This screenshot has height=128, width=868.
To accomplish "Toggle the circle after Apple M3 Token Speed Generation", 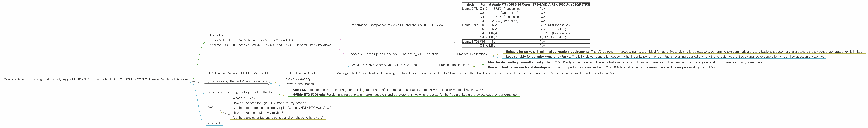I will [440, 56].
